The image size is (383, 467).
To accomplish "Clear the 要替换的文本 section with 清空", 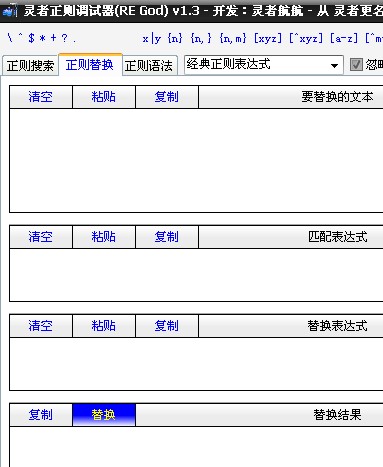I will pyautogui.click(x=41, y=97).
